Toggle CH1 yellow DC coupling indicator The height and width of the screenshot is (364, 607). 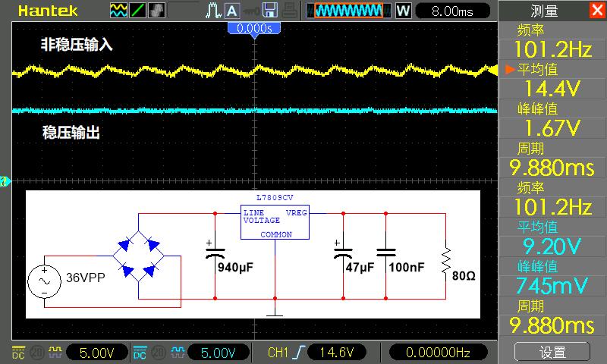point(17,353)
